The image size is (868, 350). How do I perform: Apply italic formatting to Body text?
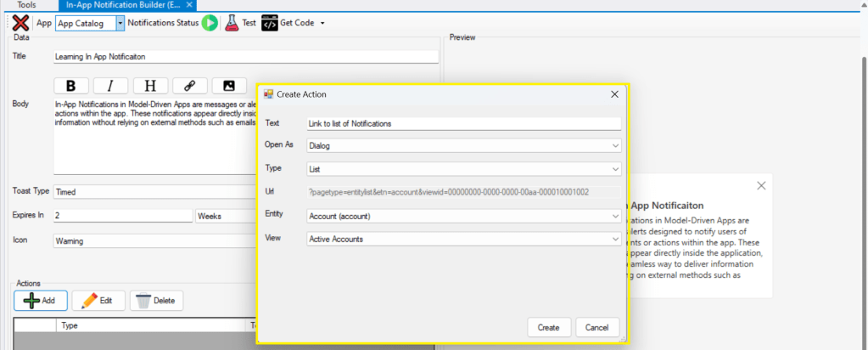[x=110, y=85]
